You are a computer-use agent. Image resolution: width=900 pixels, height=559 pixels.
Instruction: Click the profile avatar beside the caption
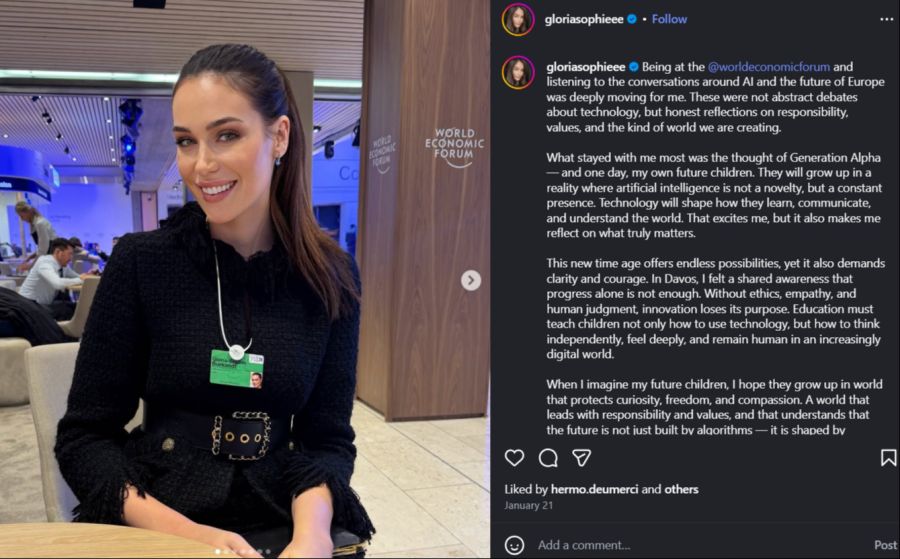tap(518, 72)
